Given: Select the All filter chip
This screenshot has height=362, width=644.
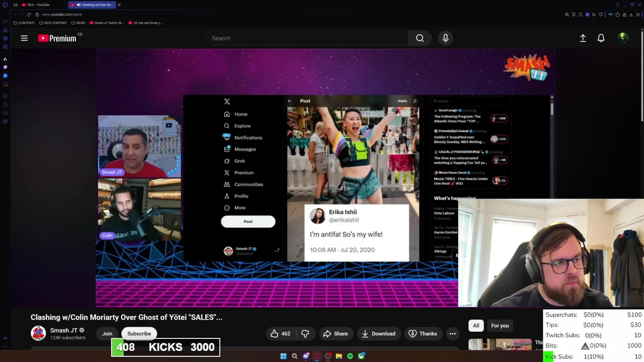Looking at the screenshot, I should 476,326.
